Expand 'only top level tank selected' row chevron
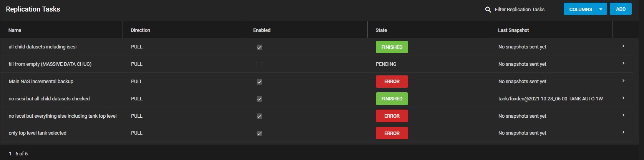The width and height of the screenshot is (644, 160). click(623, 132)
